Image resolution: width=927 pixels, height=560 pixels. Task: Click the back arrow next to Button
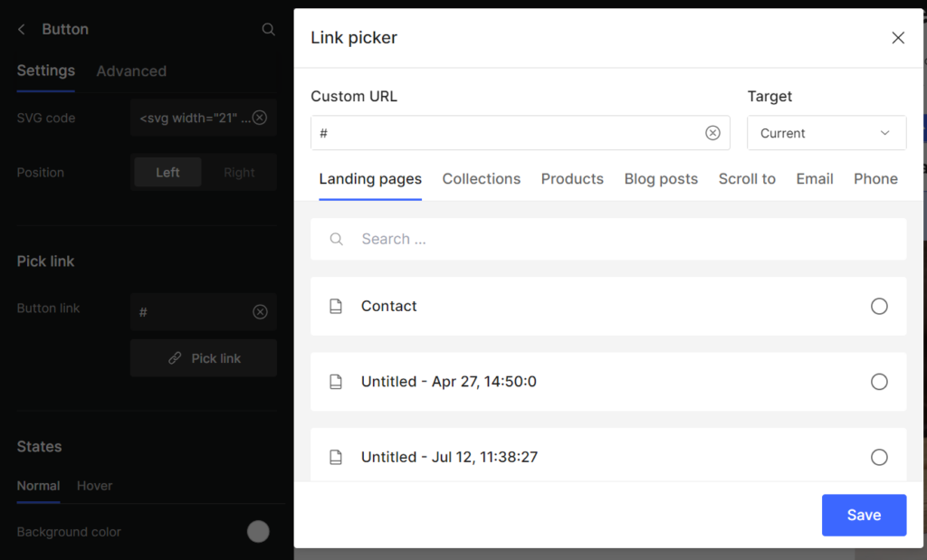(22, 30)
